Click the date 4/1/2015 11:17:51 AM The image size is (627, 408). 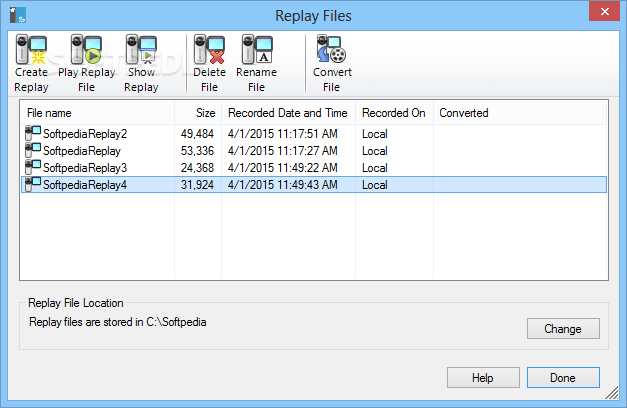pyautogui.click(x=283, y=134)
